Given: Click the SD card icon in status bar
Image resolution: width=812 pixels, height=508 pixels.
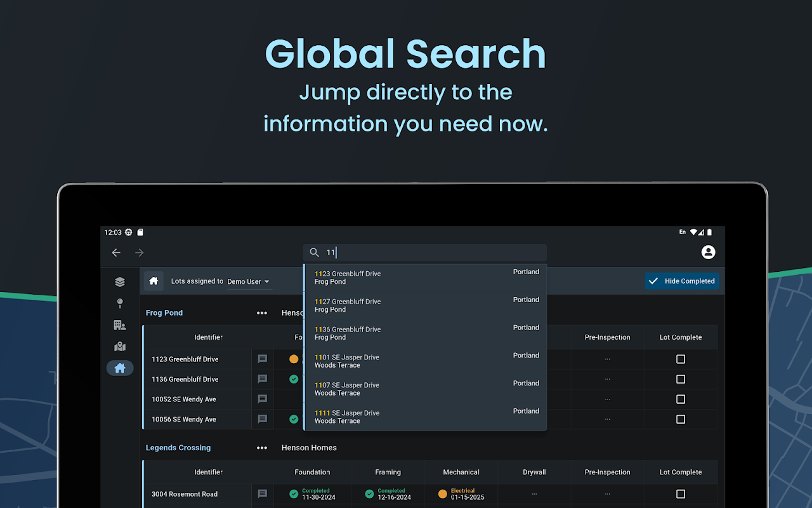Looking at the screenshot, I should pos(140,232).
